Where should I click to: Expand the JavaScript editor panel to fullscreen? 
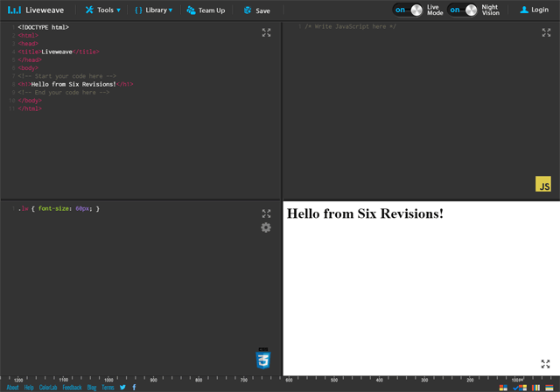(546, 32)
